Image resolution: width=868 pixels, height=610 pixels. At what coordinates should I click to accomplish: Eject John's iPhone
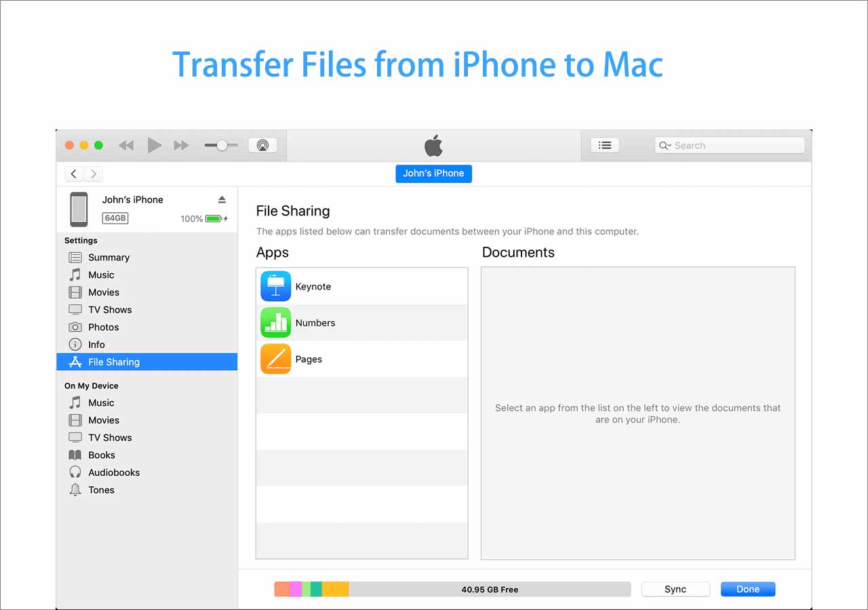point(222,199)
